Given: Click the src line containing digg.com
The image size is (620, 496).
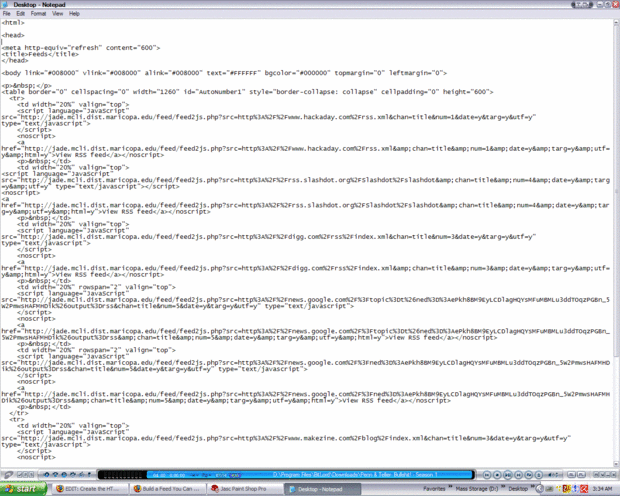Looking at the screenshot, I should pos(268,237).
